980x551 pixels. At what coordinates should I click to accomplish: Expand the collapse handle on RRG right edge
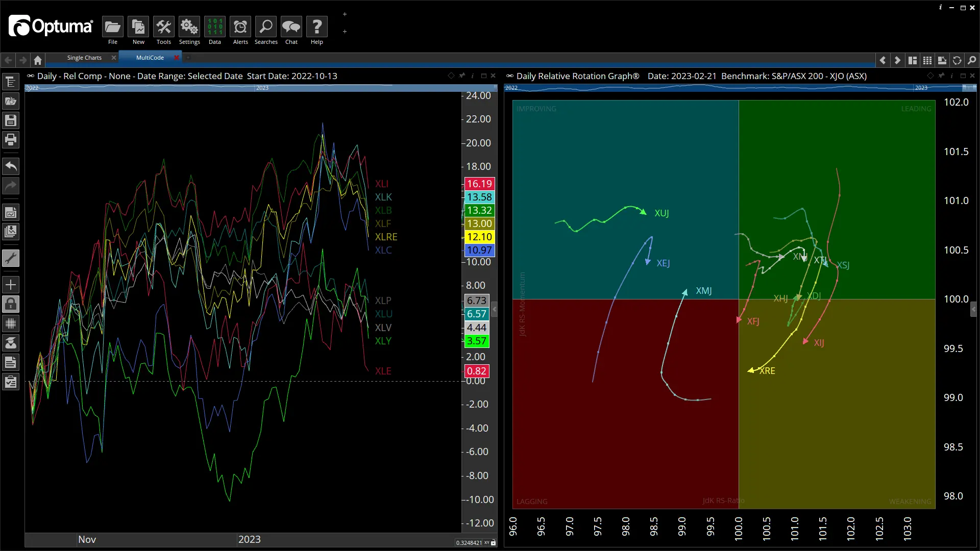click(x=973, y=309)
